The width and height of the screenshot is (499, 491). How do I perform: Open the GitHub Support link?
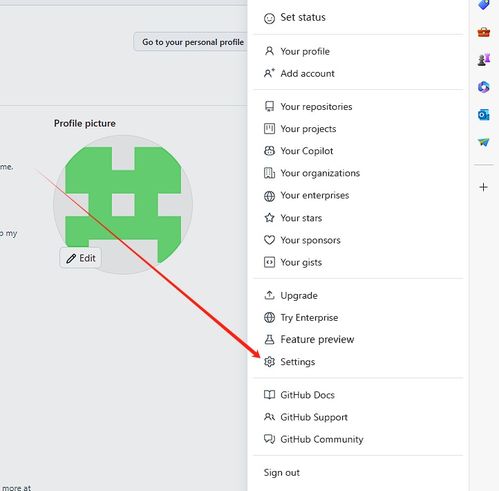pyautogui.click(x=358, y=417)
